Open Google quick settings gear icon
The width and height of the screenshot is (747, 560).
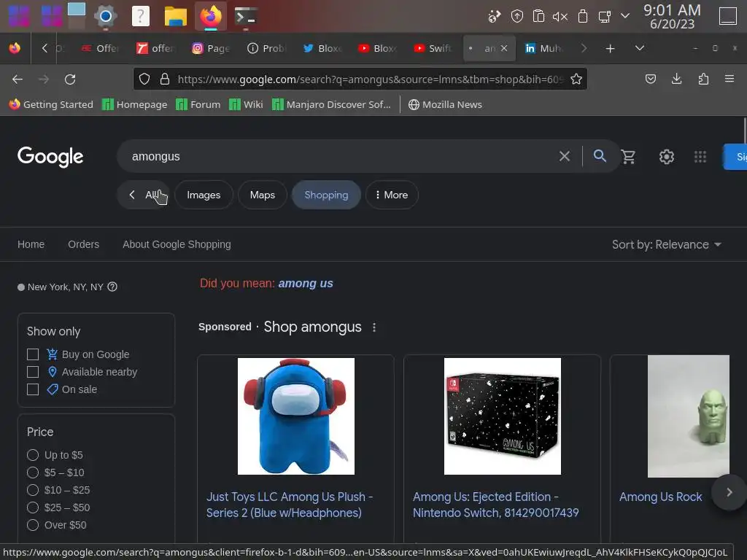pyautogui.click(x=667, y=157)
